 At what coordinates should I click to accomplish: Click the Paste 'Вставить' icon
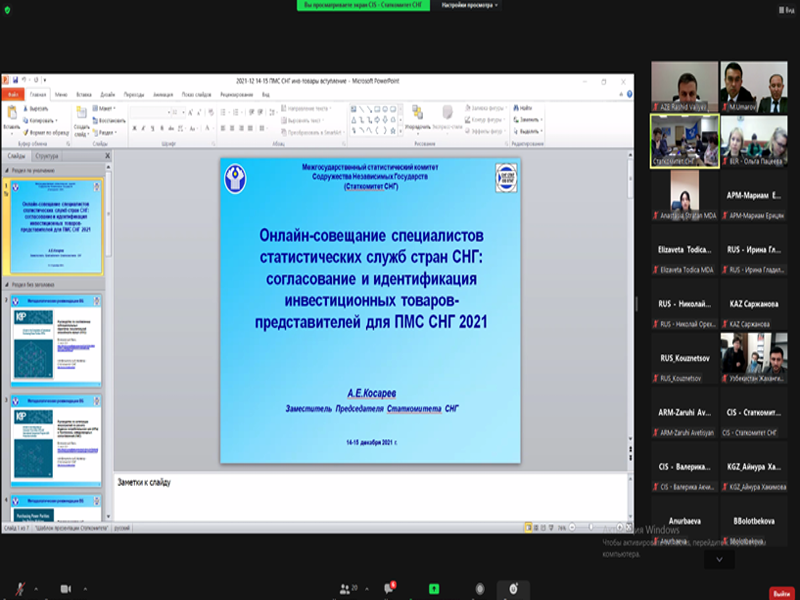tap(12, 114)
